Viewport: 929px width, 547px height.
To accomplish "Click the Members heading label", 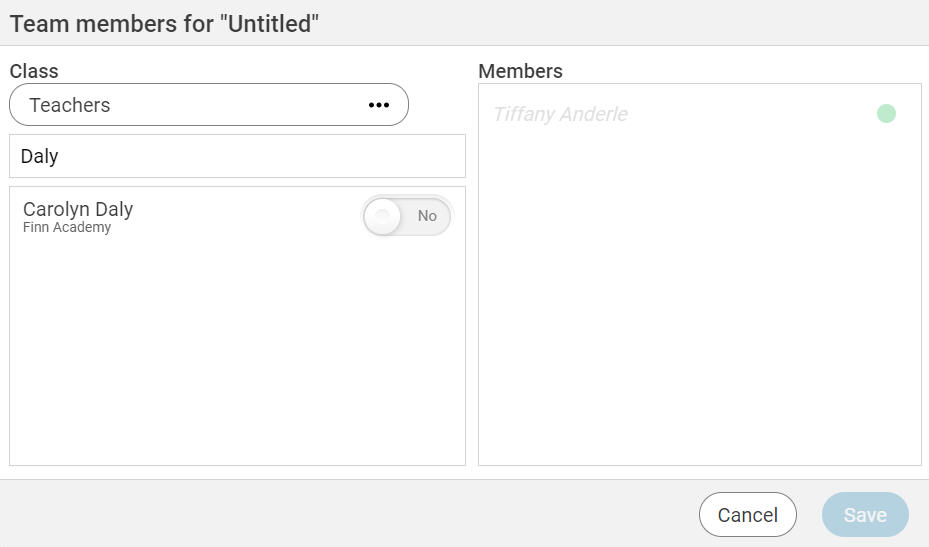I will (520, 71).
